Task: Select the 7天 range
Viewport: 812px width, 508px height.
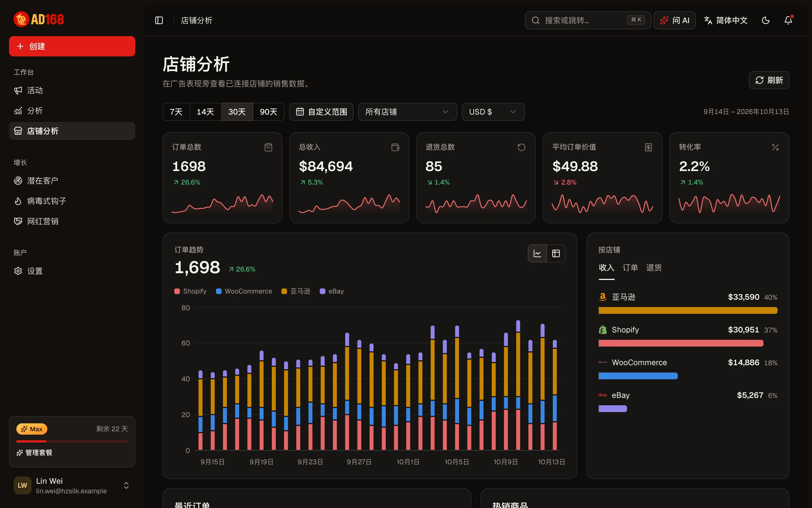Action: (176, 112)
